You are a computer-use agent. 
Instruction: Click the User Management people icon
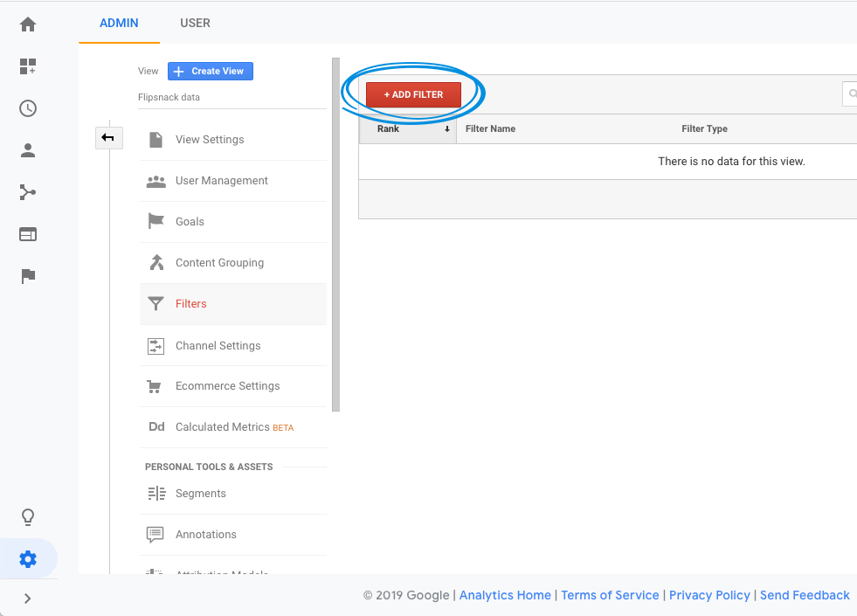tap(156, 181)
